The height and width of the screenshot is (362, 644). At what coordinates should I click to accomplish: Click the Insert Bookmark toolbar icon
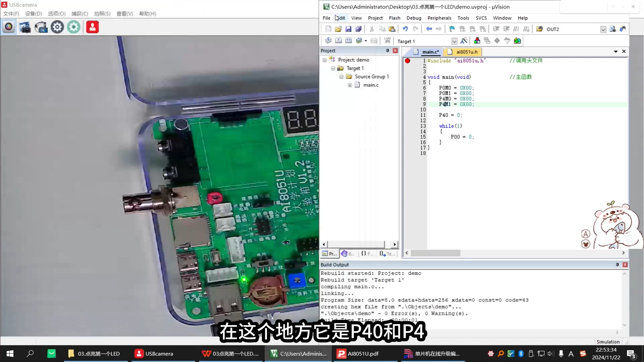click(x=452, y=29)
